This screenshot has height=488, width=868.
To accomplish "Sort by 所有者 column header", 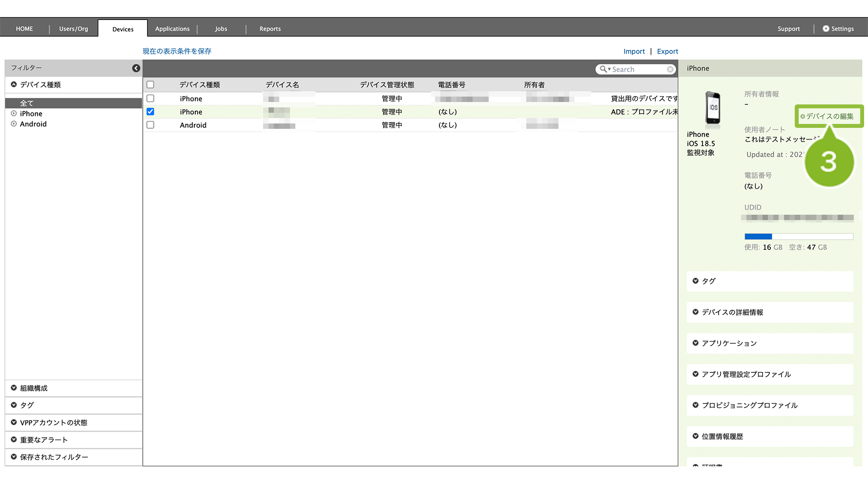I will click(534, 85).
